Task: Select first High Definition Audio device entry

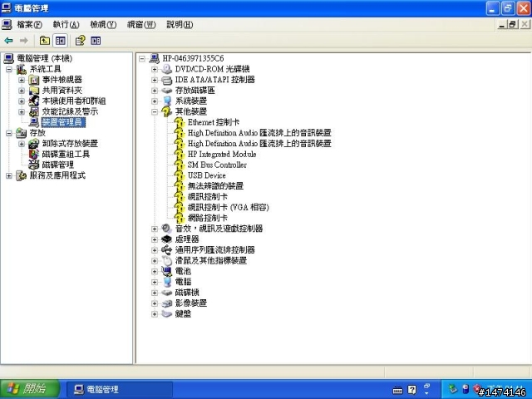Action: pyautogui.click(x=259, y=133)
